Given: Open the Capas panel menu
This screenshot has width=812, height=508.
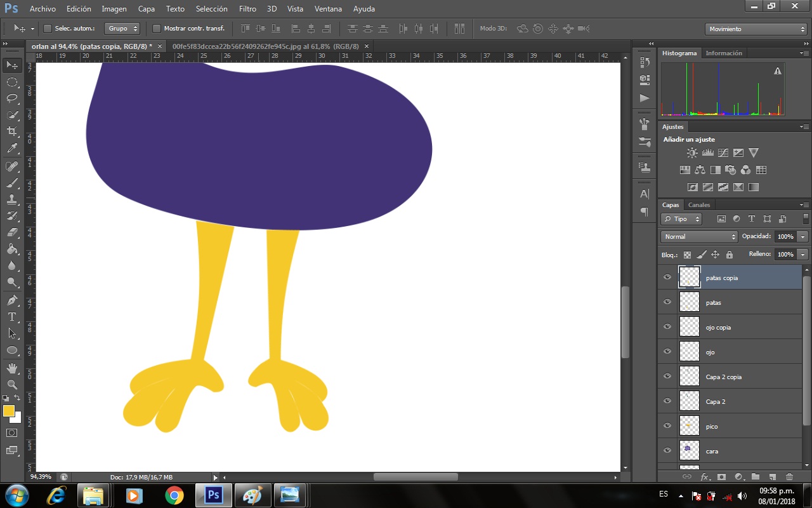Looking at the screenshot, I should pos(804,205).
